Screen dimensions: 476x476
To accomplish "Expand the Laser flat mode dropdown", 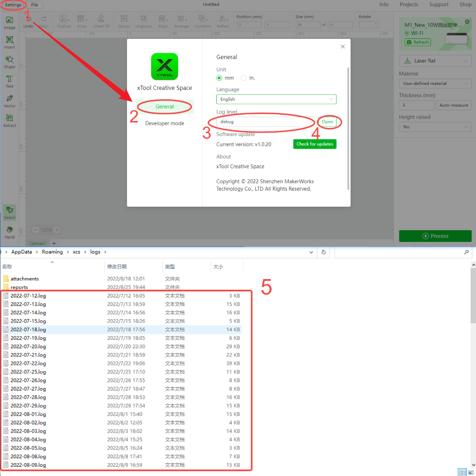I will click(x=435, y=61).
